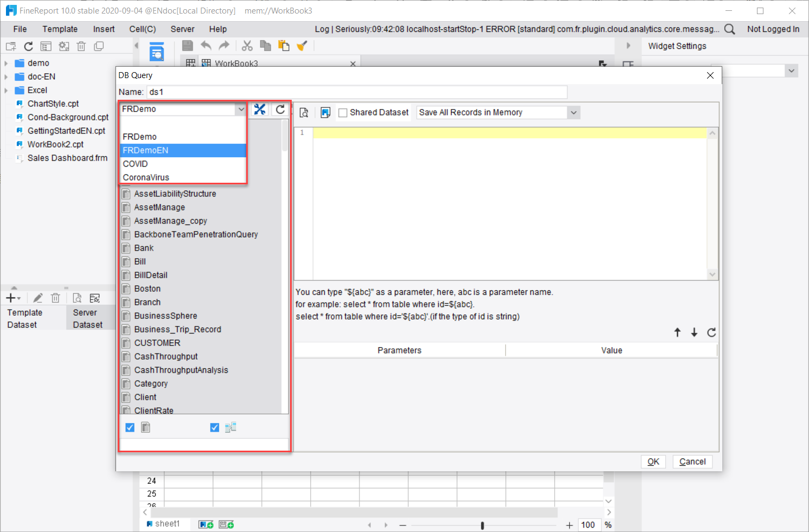The image size is (809, 532).
Task: Open the Server menu
Action: pos(182,29)
